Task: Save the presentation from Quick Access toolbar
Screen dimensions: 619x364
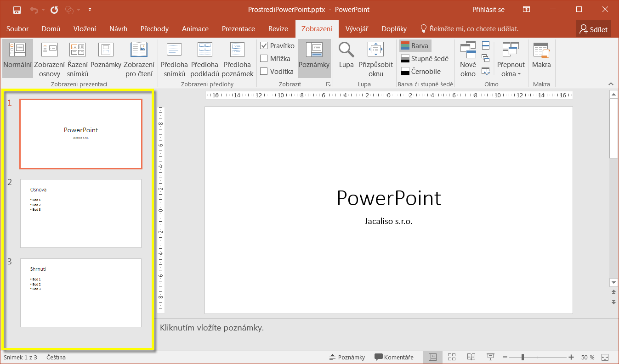Action: 17,10
